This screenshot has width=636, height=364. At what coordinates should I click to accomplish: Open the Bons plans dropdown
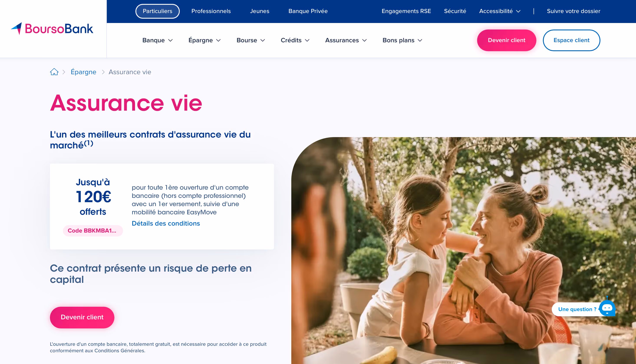402,40
